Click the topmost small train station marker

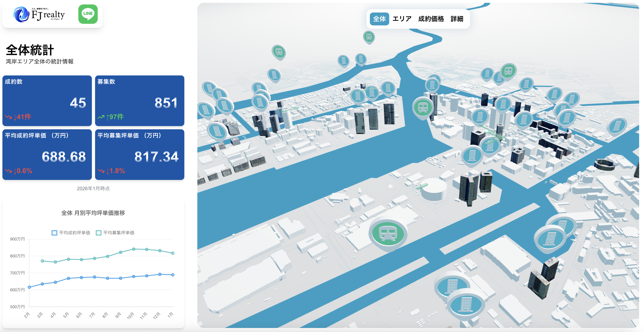pos(369,37)
